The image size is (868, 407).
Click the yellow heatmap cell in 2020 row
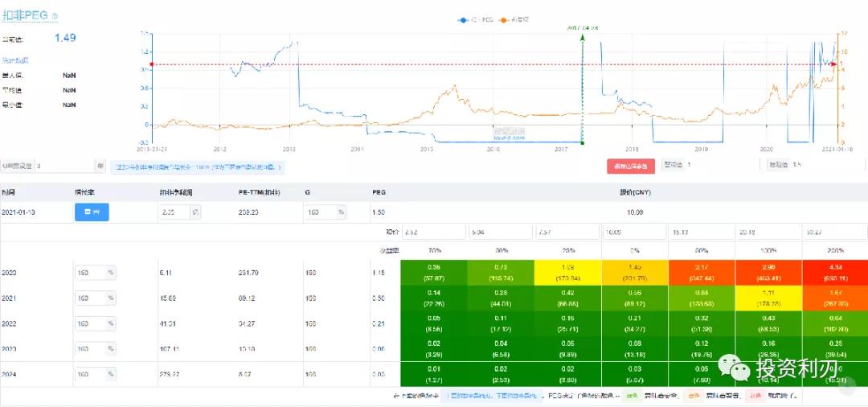tap(567, 273)
